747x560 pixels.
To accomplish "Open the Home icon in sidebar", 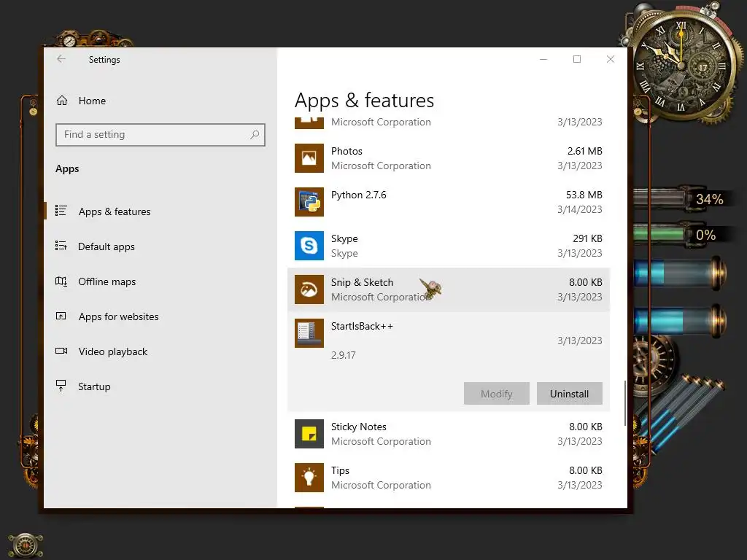I will click(62, 101).
